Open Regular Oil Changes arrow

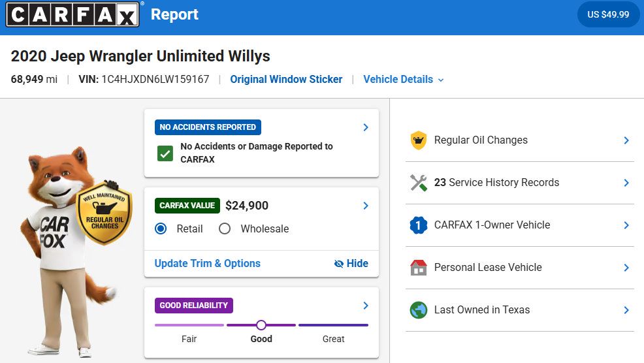(x=626, y=140)
